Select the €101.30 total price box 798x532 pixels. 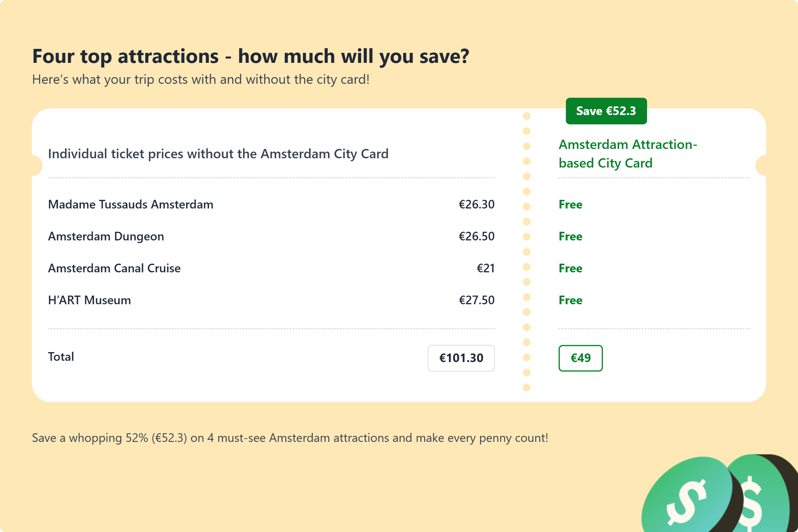coord(461,358)
